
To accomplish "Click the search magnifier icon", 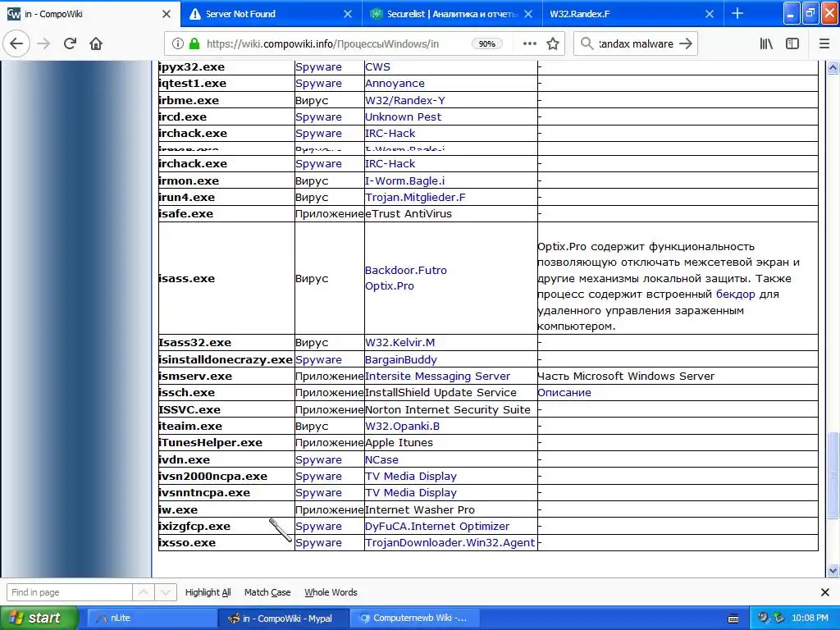I will tap(587, 43).
